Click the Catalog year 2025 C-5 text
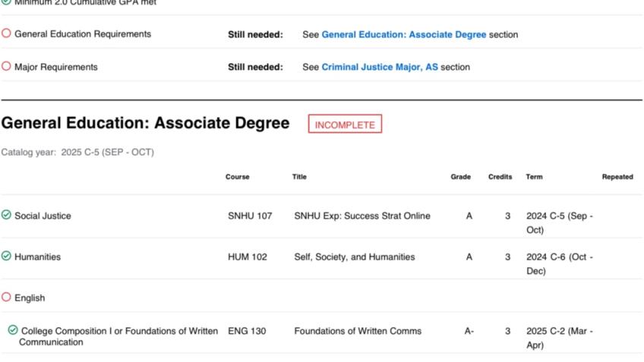 tap(77, 153)
